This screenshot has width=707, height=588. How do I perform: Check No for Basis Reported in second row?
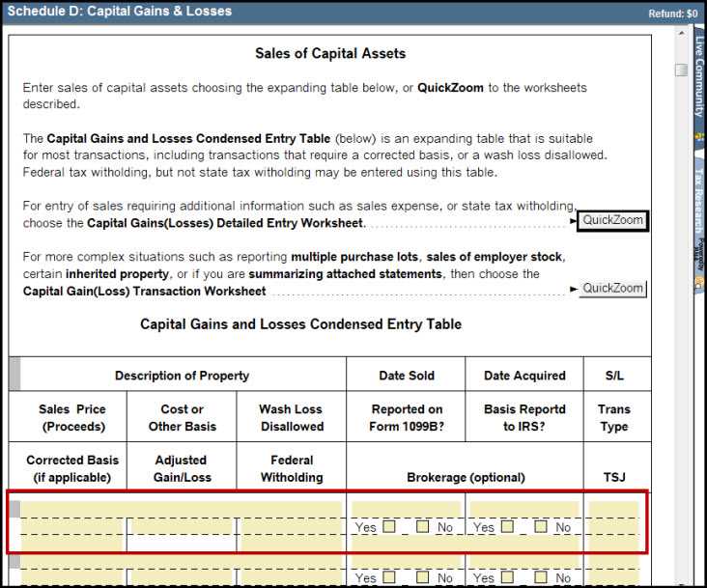541,577
